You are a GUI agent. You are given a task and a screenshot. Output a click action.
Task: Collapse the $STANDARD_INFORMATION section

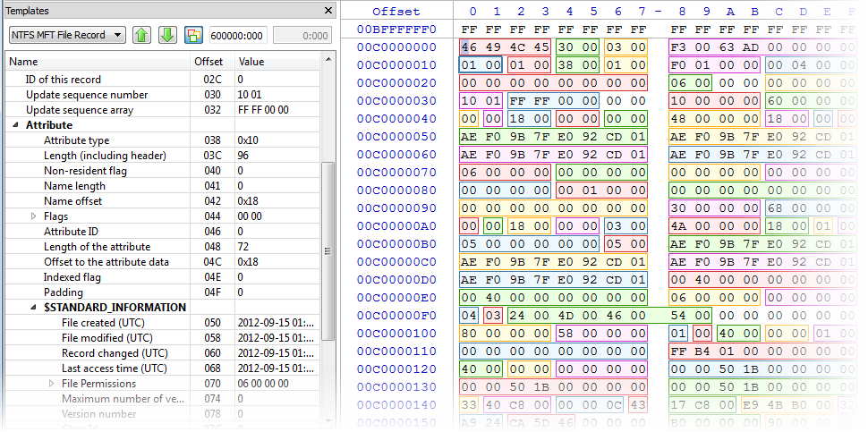coord(34,308)
